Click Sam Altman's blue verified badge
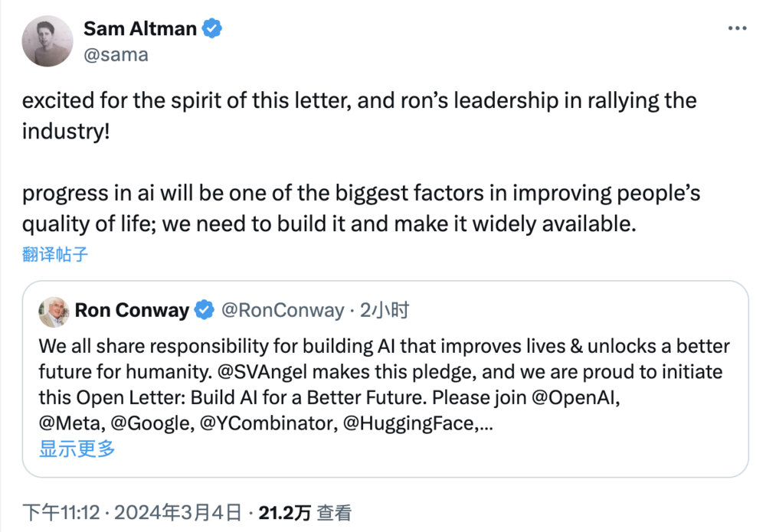The image size is (766, 532). pos(212,29)
